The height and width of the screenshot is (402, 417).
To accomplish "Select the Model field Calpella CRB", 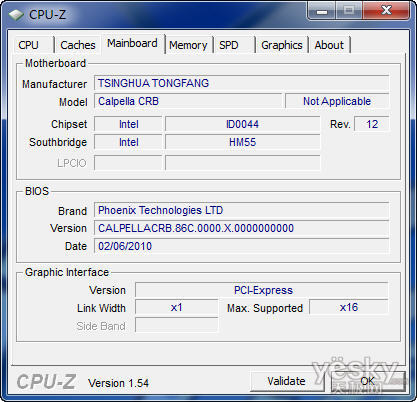I will pyautogui.click(x=188, y=101).
